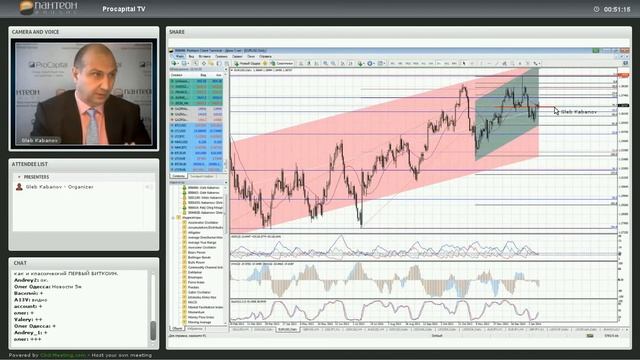Switch chart to candlesticks icon

[309, 63]
